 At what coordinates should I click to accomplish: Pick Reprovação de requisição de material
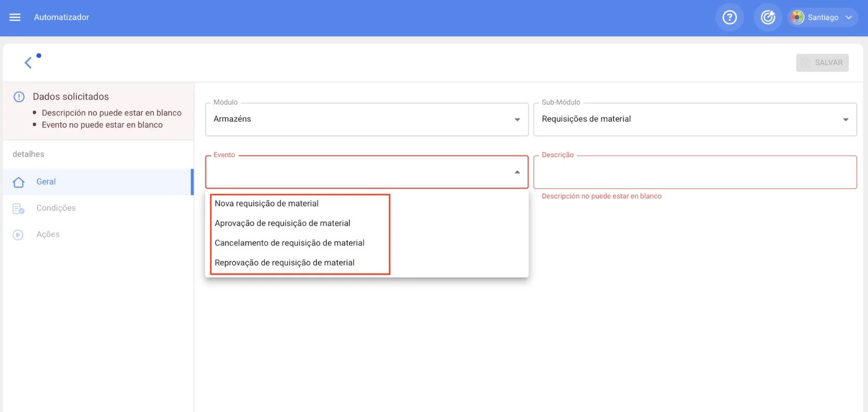[284, 263]
